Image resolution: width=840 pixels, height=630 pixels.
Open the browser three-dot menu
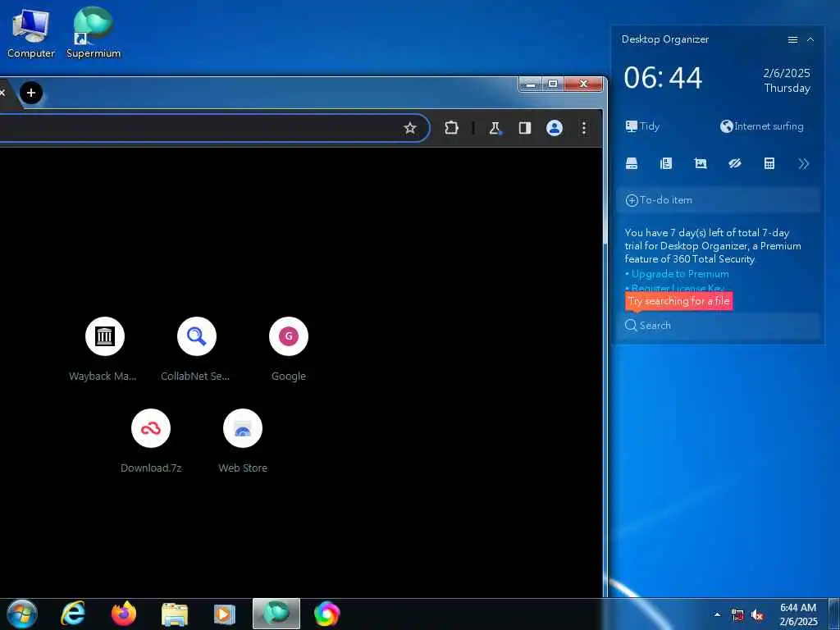pos(583,128)
